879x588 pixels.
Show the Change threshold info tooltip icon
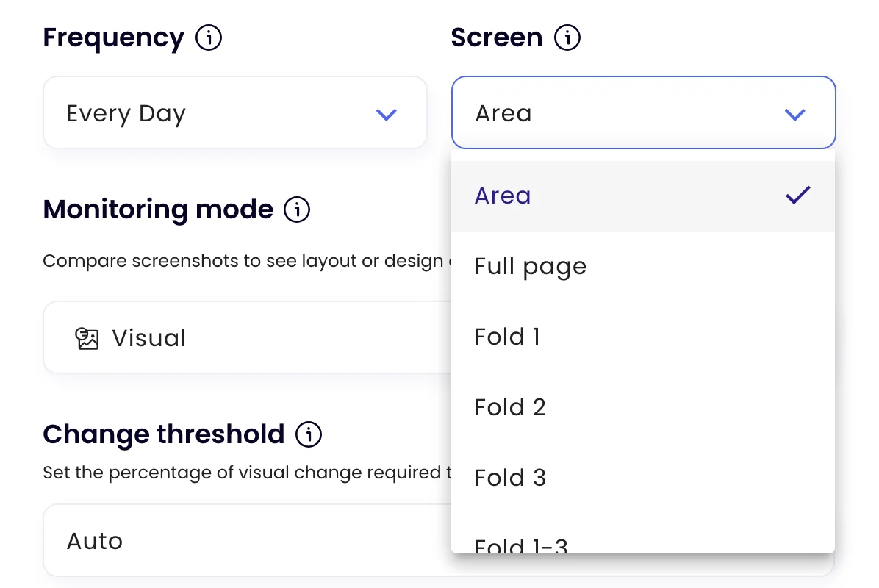[x=309, y=434]
